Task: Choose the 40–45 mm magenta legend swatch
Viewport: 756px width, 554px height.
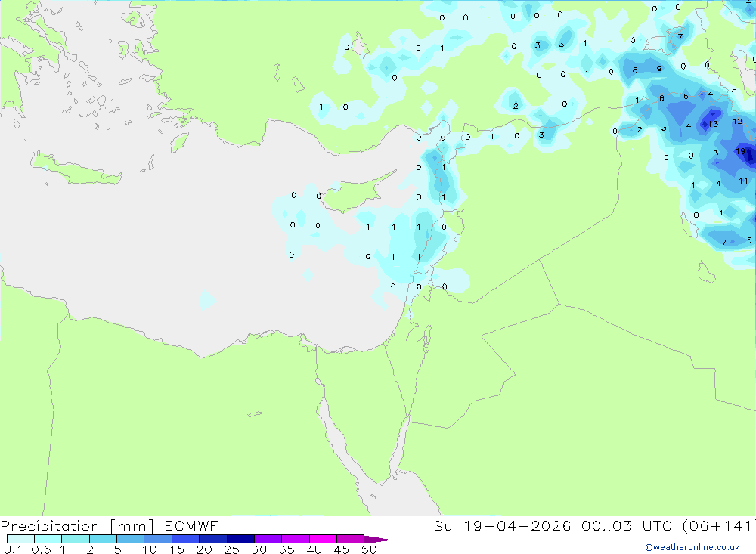Action: [323, 539]
